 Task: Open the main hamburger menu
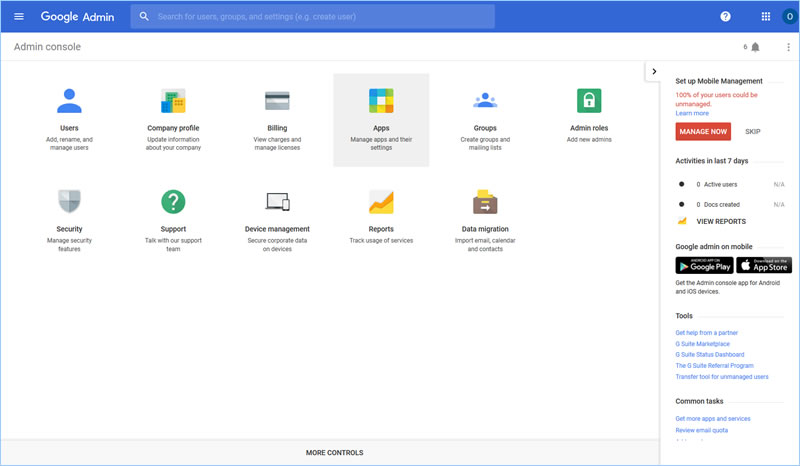(19, 16)
